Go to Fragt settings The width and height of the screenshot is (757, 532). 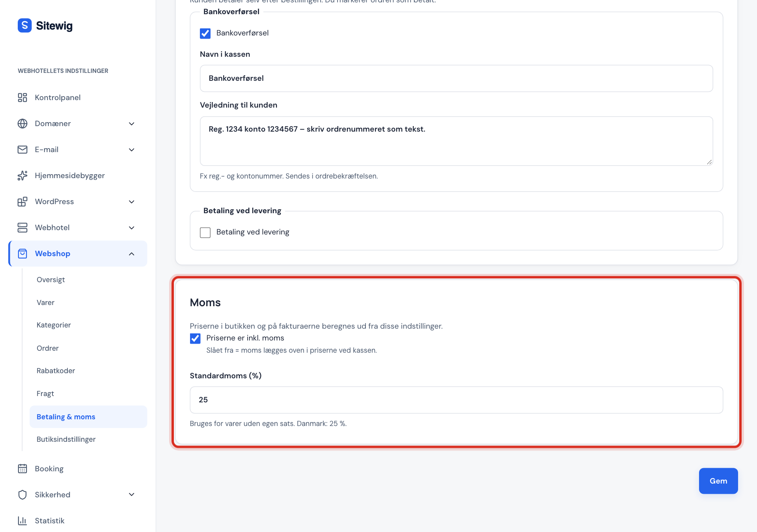45,393
